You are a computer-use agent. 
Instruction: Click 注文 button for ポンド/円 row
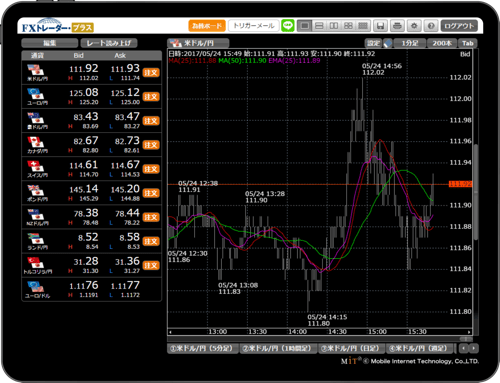tap(151, 193)
